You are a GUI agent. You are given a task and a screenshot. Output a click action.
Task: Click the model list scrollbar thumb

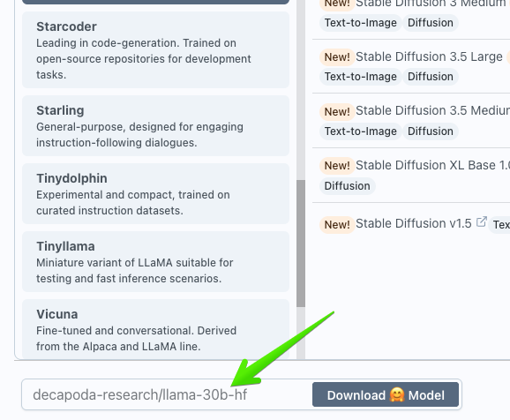301,244
